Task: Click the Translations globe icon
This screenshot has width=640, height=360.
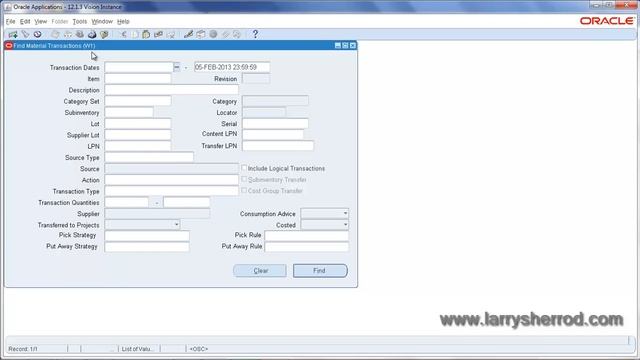Action: 213,34
